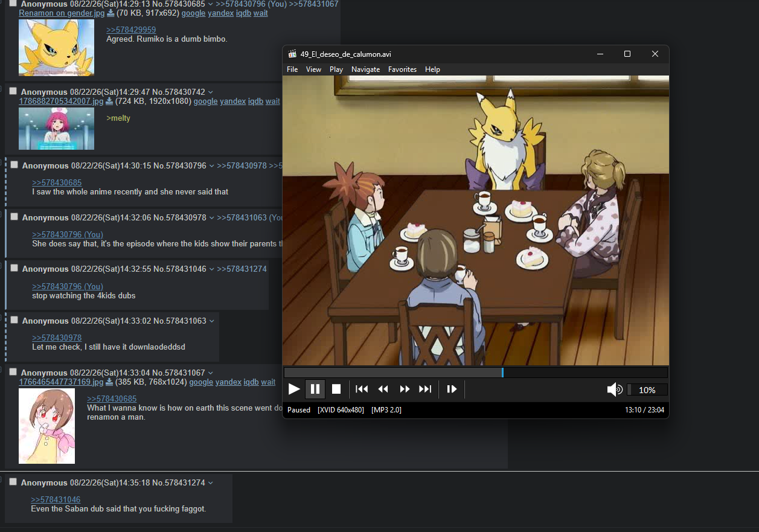Screen dimensions: 759x532
Task: Adjust the 10% volume slider
Action: [x=647, y=390]
